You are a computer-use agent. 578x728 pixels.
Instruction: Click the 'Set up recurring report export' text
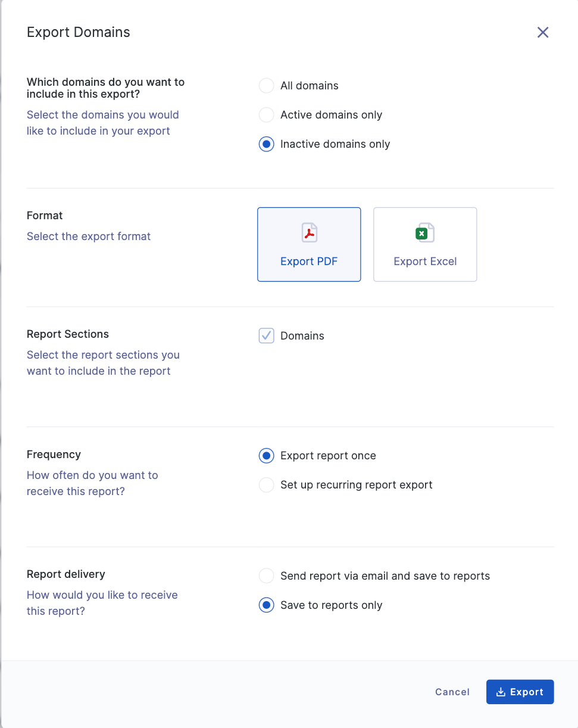click(x=357, y=485)
